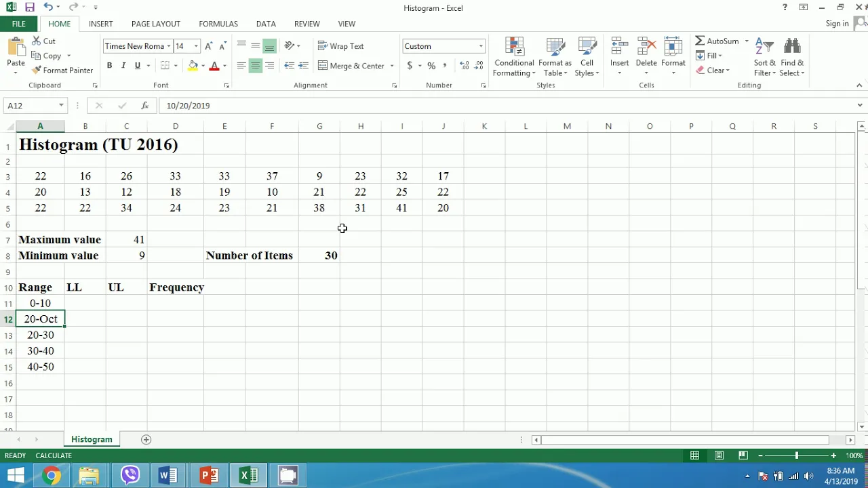
Task: Apply Accounting Number Format dollar icon
Action: tap(410, 66)
